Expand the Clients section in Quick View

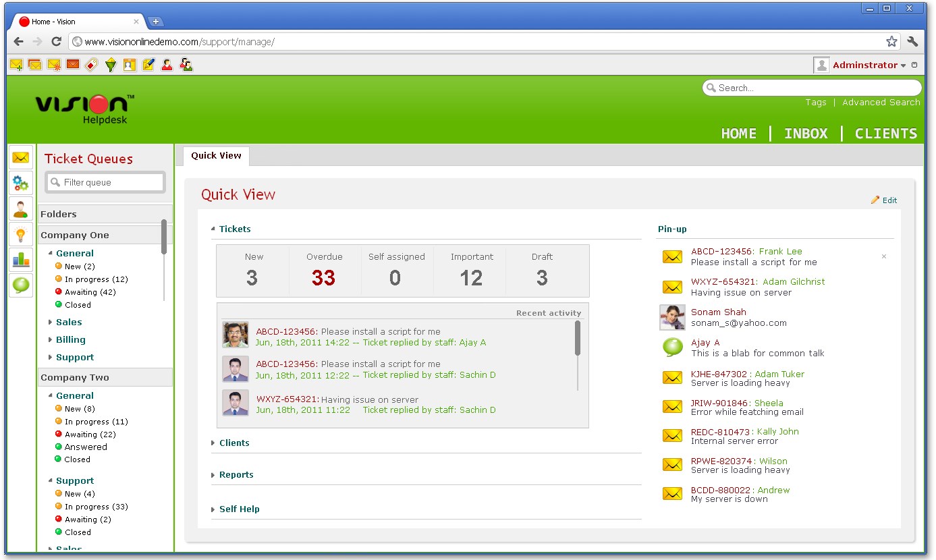(233, 443)
